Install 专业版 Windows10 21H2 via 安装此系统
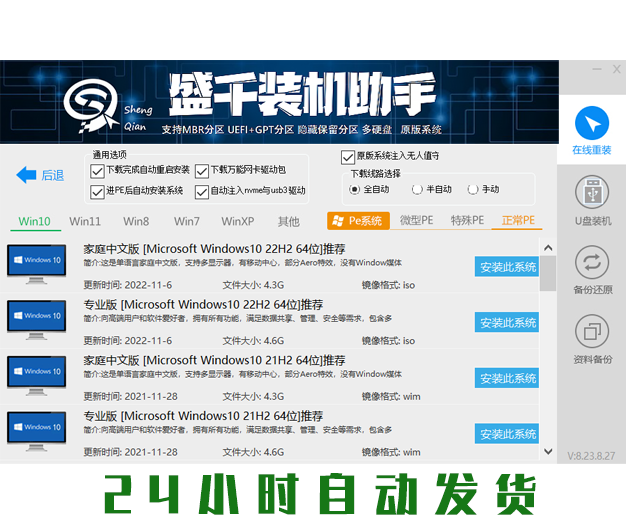 tap(507, 434)
